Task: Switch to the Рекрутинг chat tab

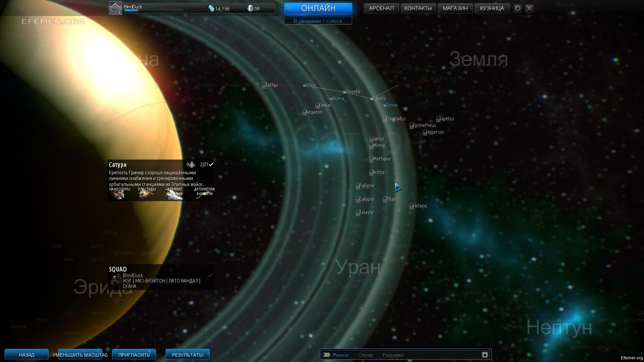Action: [x=393, y=355]
